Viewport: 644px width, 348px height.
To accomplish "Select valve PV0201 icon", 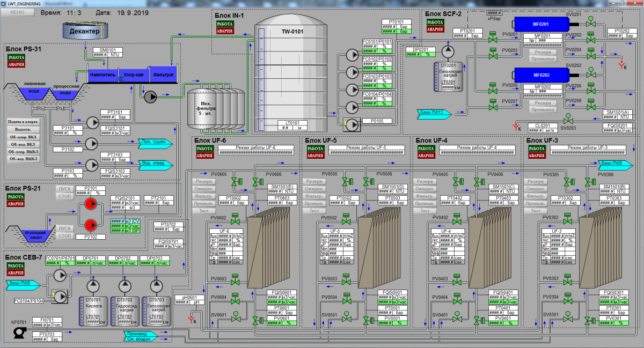I will click(x=492, y=39).
